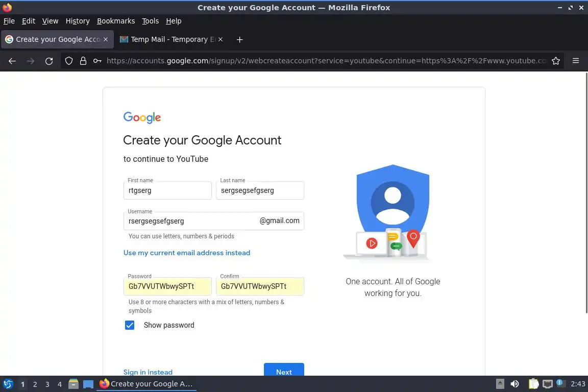The width and height of the screenshot is (588, 392).
Task: Click the URL address bar
Action: pyautogui.click(x=326, y=61)
